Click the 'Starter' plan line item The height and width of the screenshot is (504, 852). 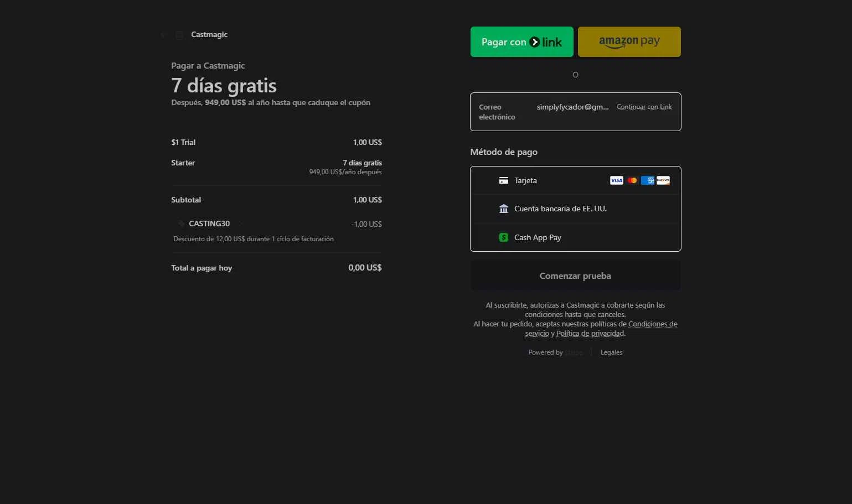tap(183, 163)
